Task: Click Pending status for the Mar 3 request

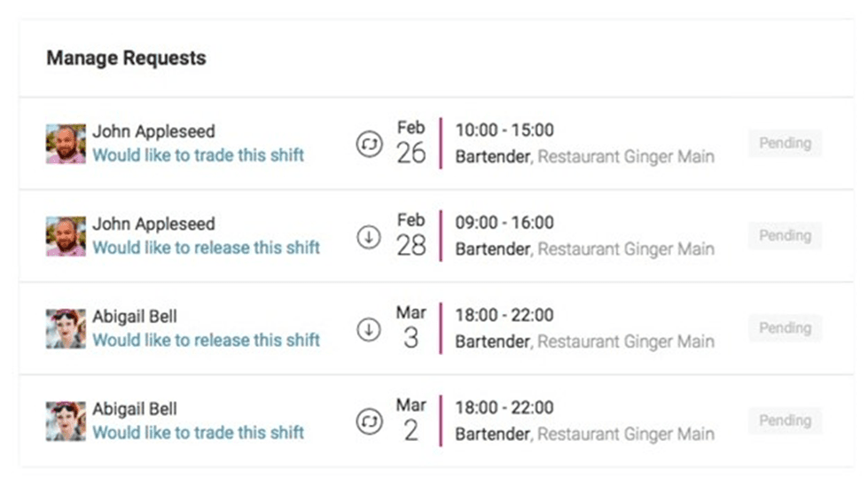Action: coord(785,328)
